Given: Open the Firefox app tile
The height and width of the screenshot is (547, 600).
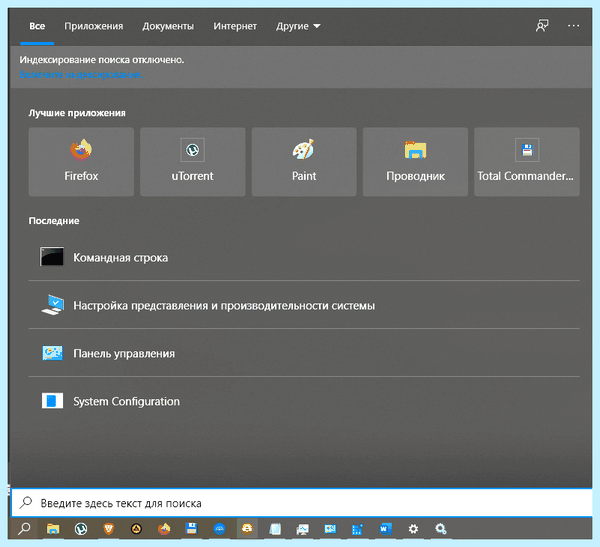Looking at the screenshot, I should 81,162.
